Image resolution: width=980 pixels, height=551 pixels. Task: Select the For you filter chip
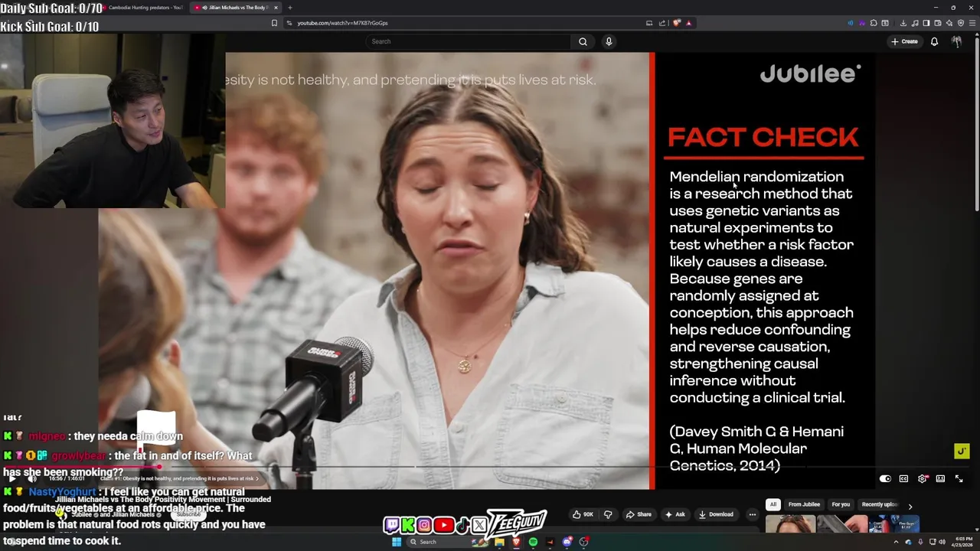tap(841, 504)
